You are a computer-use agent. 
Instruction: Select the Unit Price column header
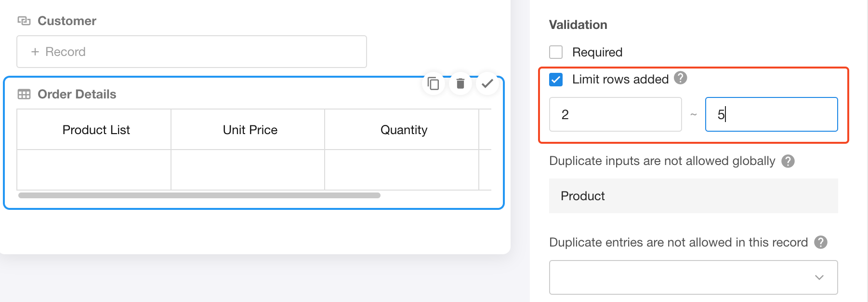[x=250, y=130]
